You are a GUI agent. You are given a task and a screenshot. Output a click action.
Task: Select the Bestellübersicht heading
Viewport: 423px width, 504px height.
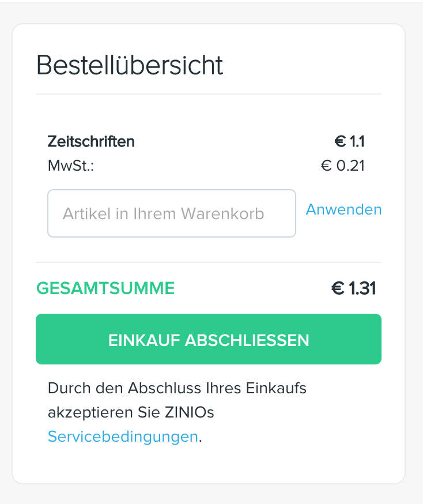tap(130, 65)
